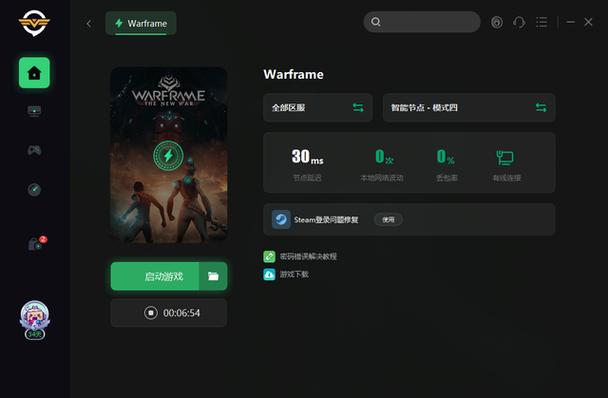Click the Steam icon in repair row
Screen dimensions: 608x398
click(x=281, y=220)
